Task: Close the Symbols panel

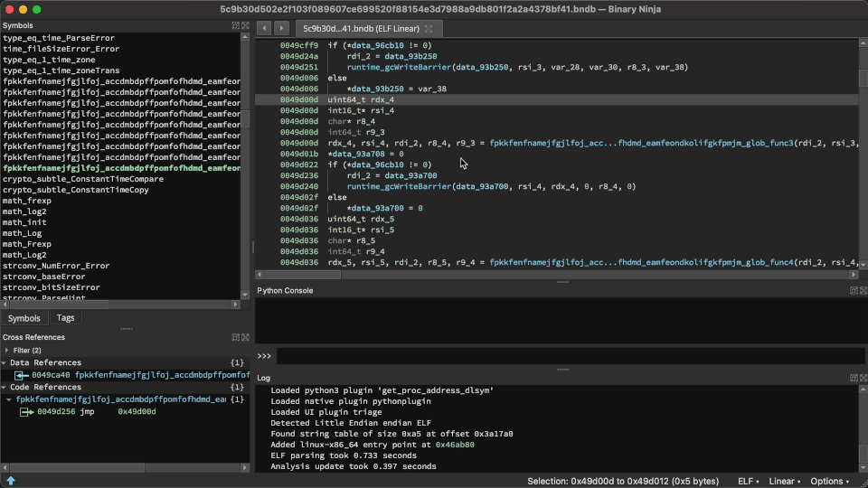Action: (245, 25)
